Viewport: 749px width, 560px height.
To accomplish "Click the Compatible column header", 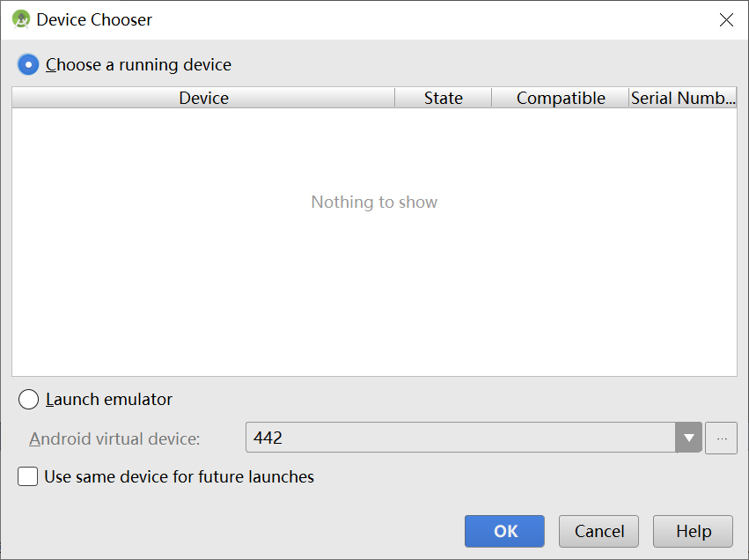I will (x=561, y=98).
